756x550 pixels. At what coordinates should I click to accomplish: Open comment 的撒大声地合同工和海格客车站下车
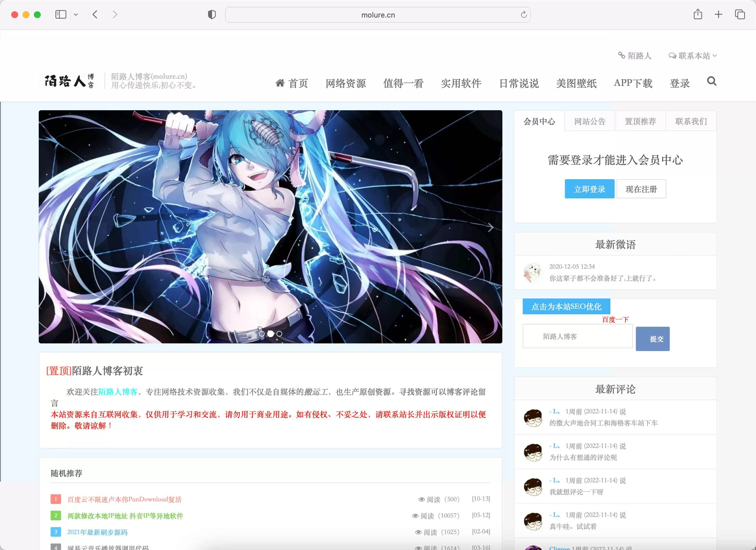coord(603,423)
